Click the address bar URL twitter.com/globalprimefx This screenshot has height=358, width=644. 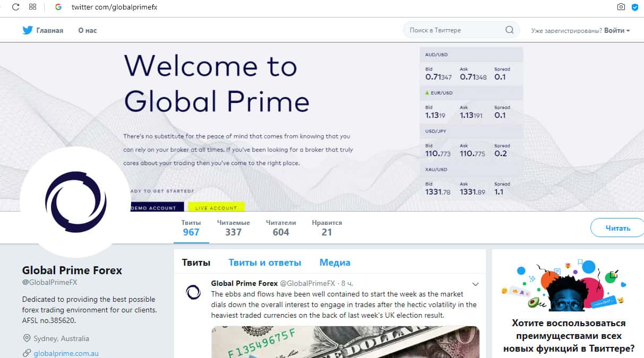(x=114, y=7)
